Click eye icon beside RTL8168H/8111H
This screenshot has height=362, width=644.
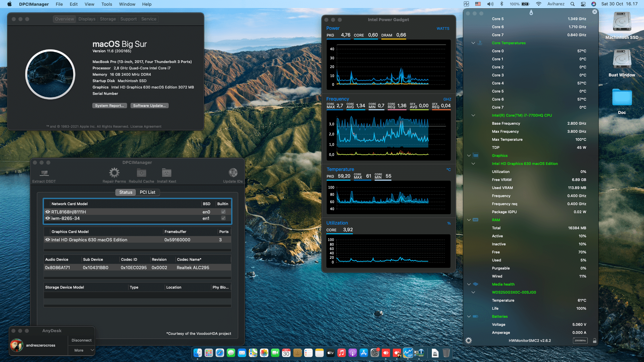48,212
